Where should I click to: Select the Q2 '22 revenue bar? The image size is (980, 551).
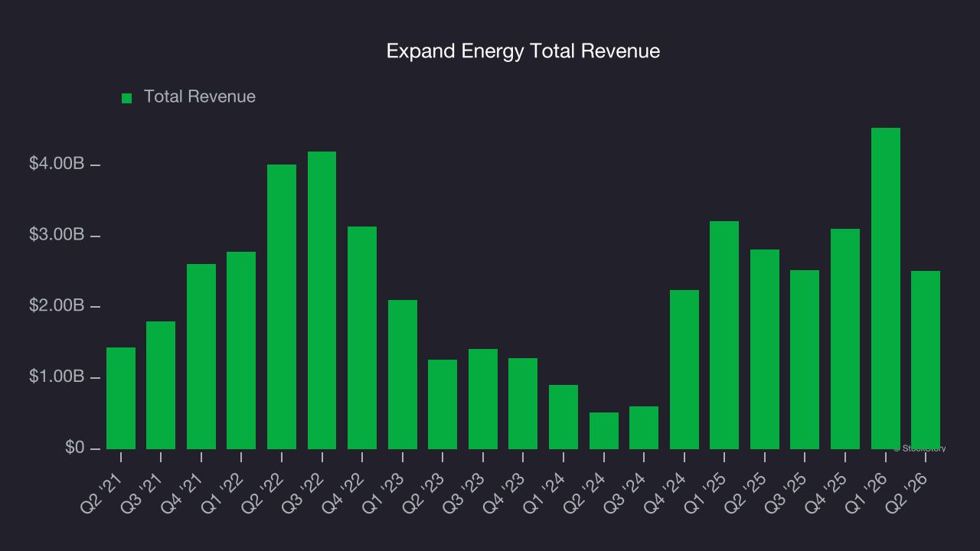click(x=282, y=307)
